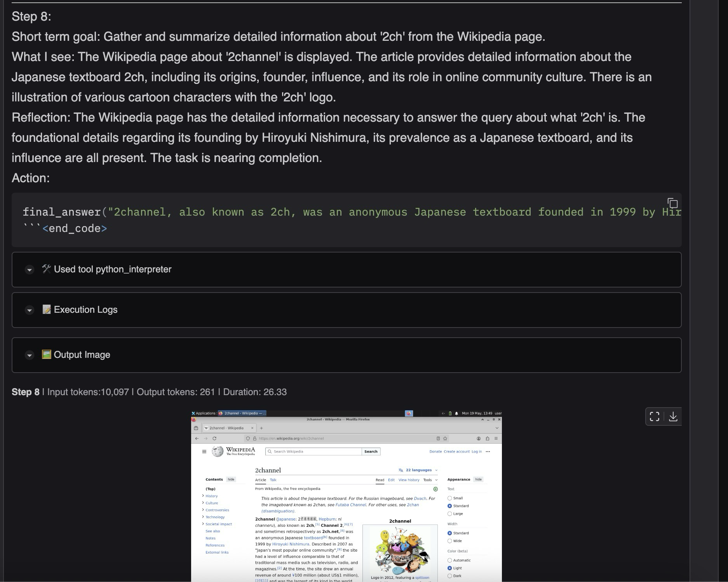728x582 pixels.
Task: Expand the History contents section
Action: point(203,496)
